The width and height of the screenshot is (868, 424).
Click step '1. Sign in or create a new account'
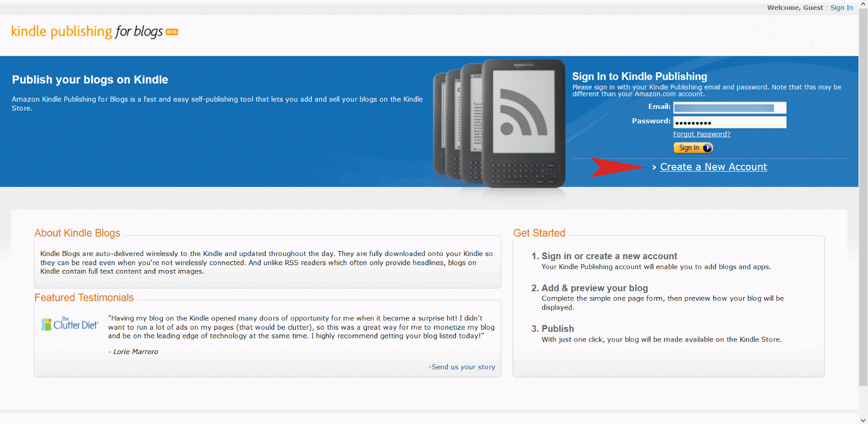click(604, 256)
